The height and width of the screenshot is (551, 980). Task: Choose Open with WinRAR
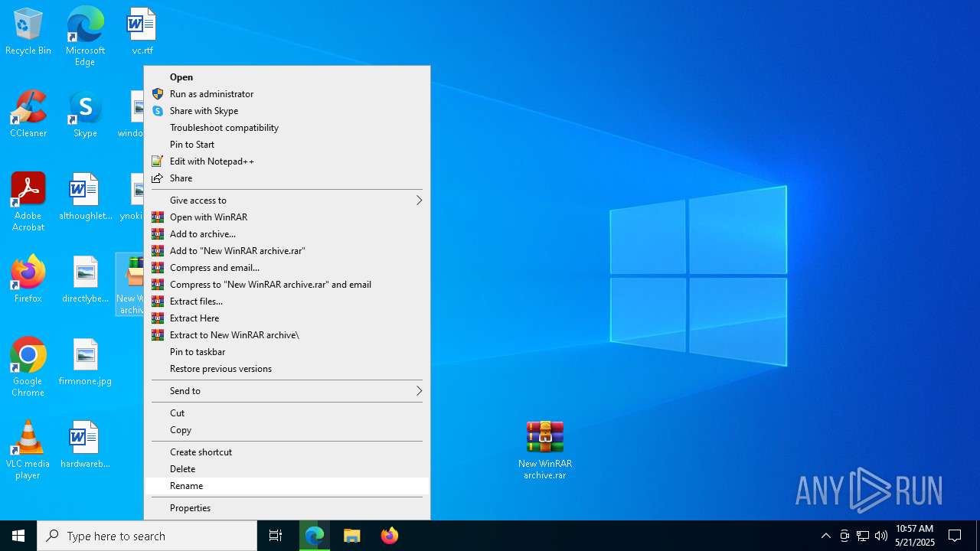pyautogui.click(x=287, y=217)
